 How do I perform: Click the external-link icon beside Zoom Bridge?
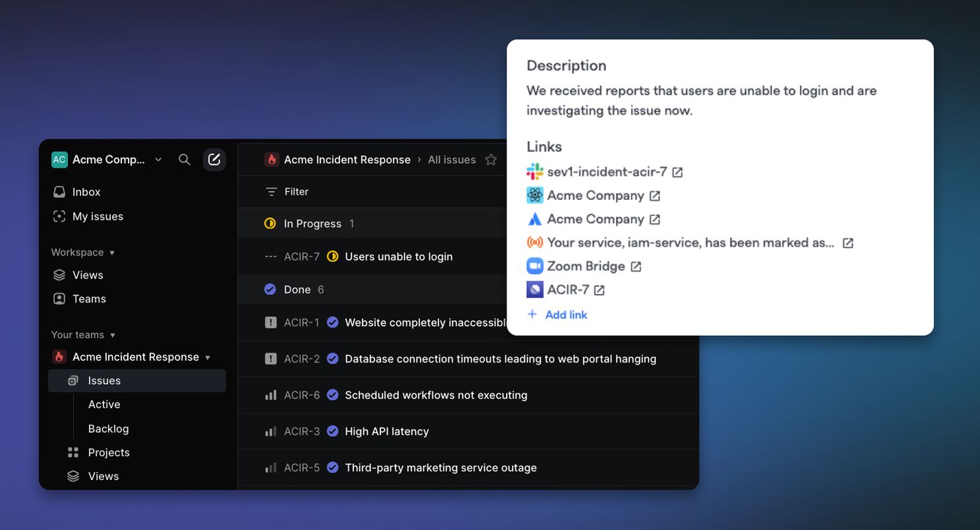(x=636, y=267)
